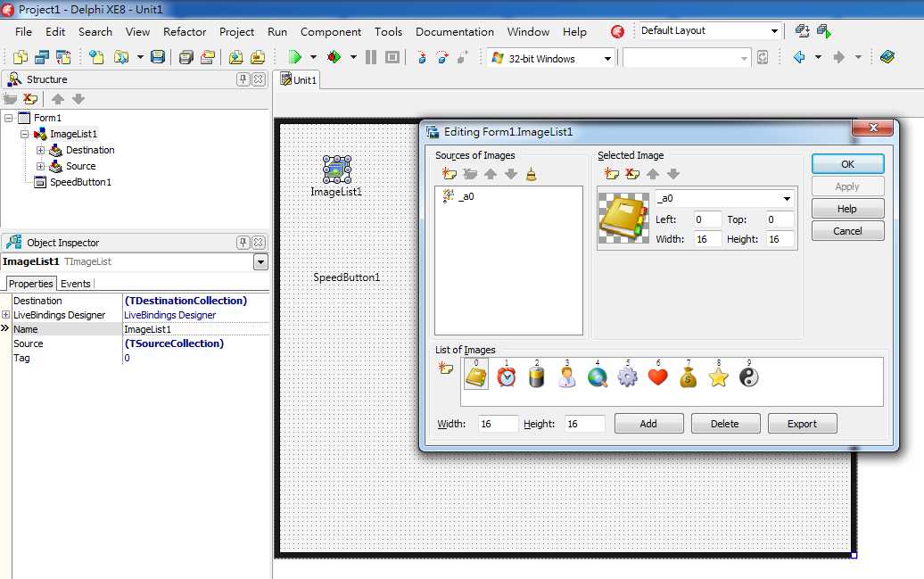Select the Unit1 editor tab

(x=299, y=79)
